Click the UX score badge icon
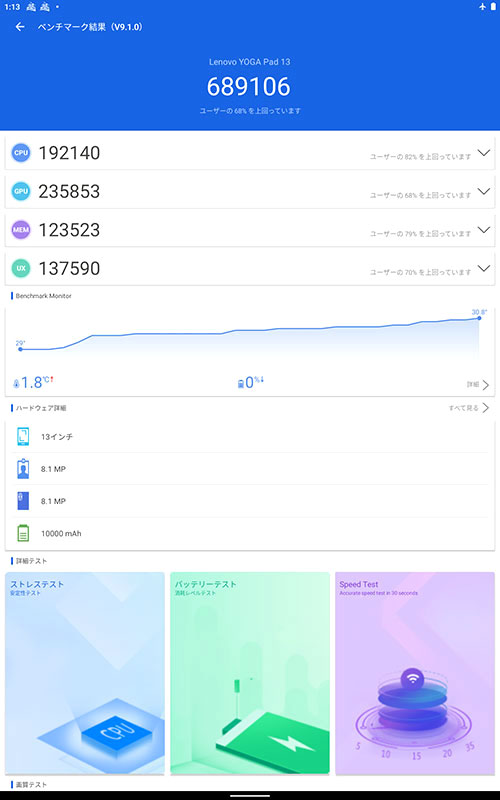This screenshot has height=800, width=500. (x=21, y=268)
